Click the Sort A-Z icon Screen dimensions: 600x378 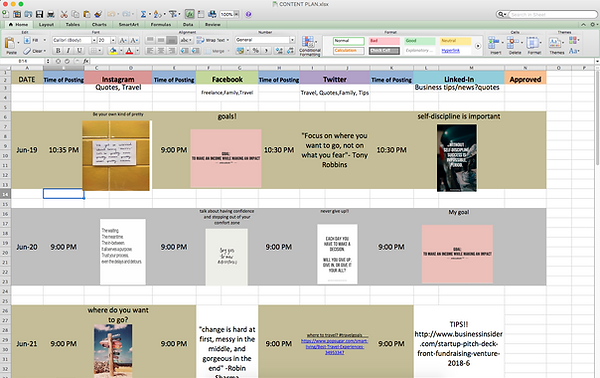[157, 14]
